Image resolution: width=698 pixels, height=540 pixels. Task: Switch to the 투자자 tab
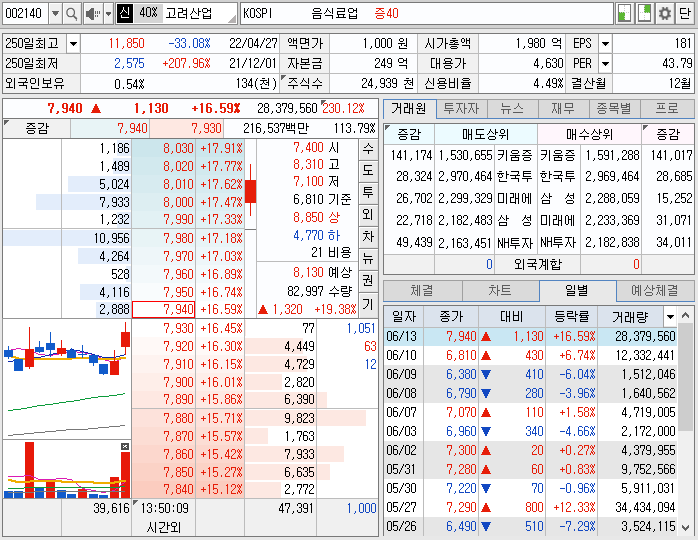tap(461, 108)
